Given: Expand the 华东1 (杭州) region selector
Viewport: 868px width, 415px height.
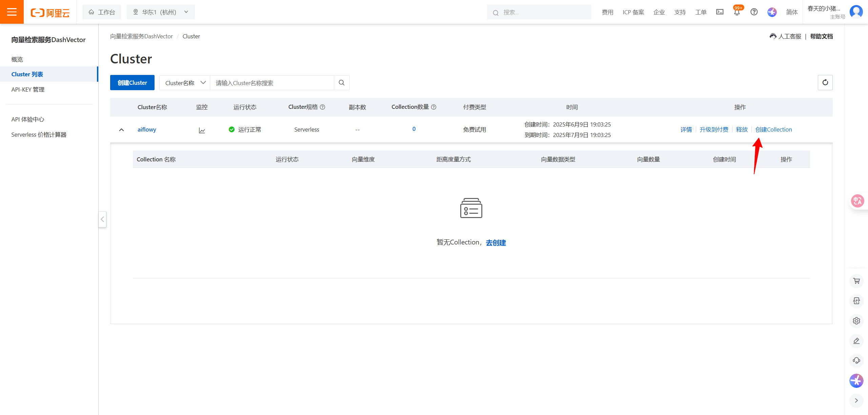Looking at the screenshot, I should 161,12.
